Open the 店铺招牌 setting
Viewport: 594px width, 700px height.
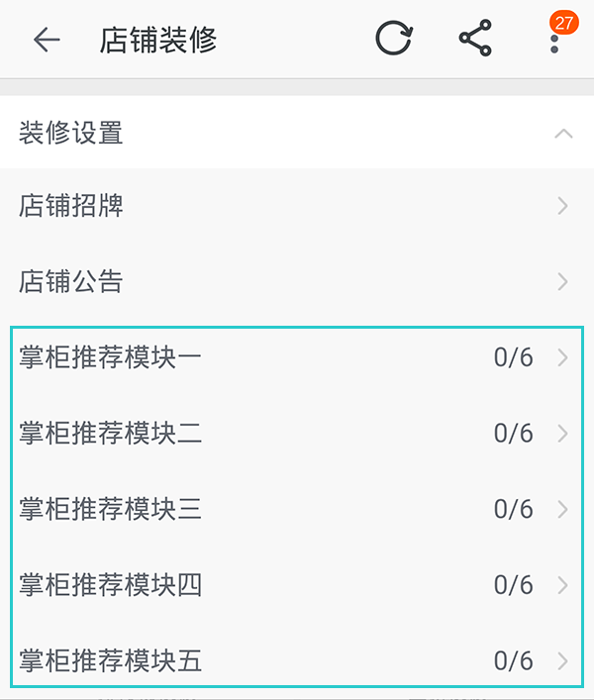click(x=71, y=206)
